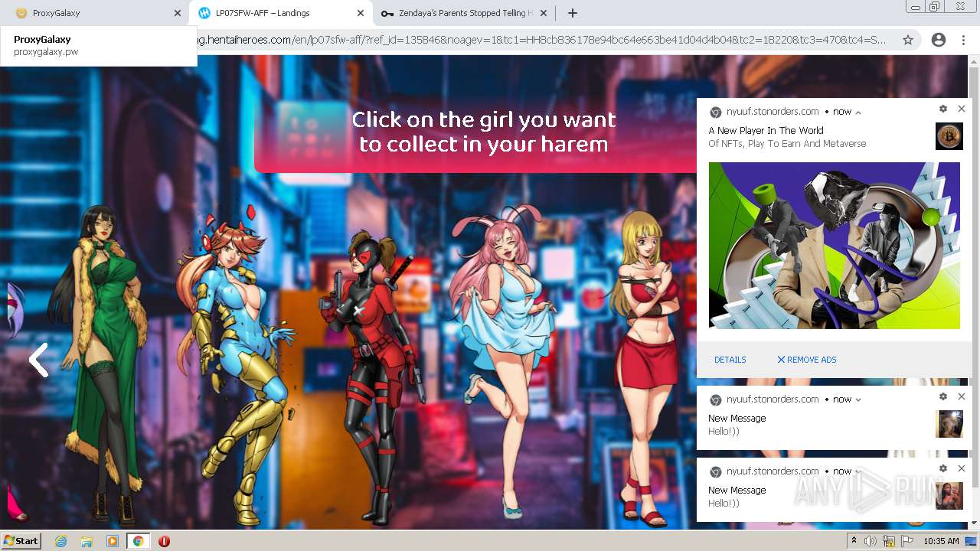Viewport: 980px width, 551px height.
Task: Expand the bottom New Message notification
Action: pos(858,471)
